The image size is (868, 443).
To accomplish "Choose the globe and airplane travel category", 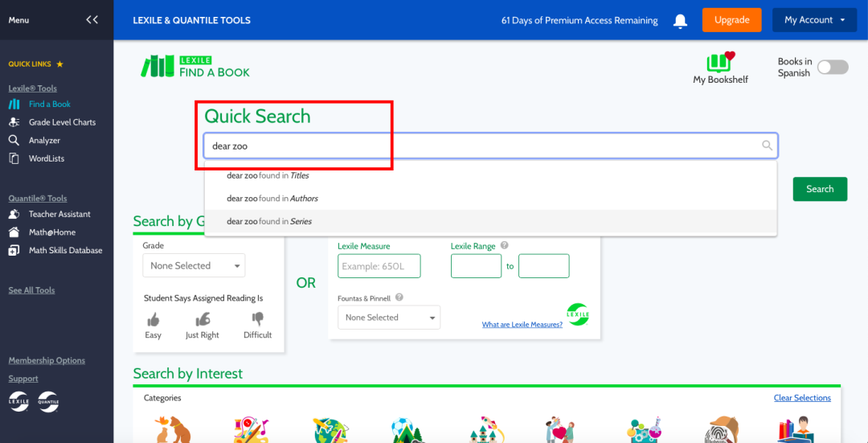I will tap(330, 429).
